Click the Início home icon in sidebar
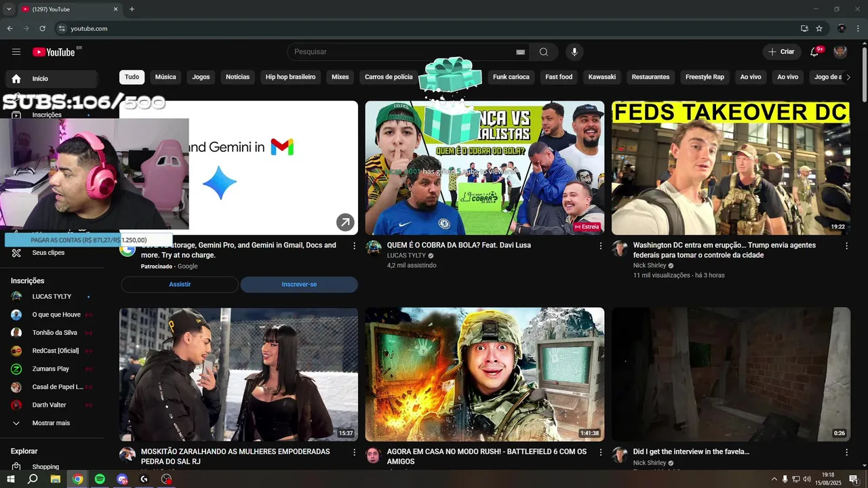Viewport: 868px width, 488px height. [x=16, y=79]
